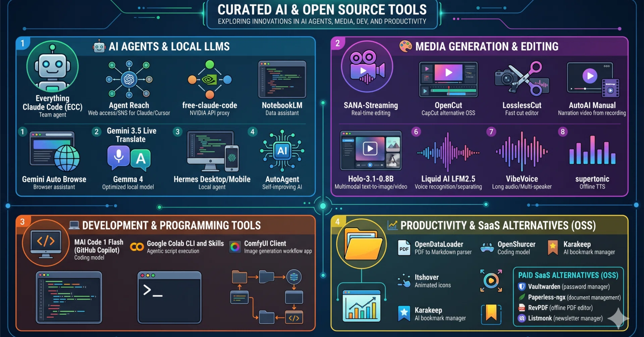Select the AutoAgent AI chip icon
The height and width of the screenshot is (337, 644).
coord(282,151)
